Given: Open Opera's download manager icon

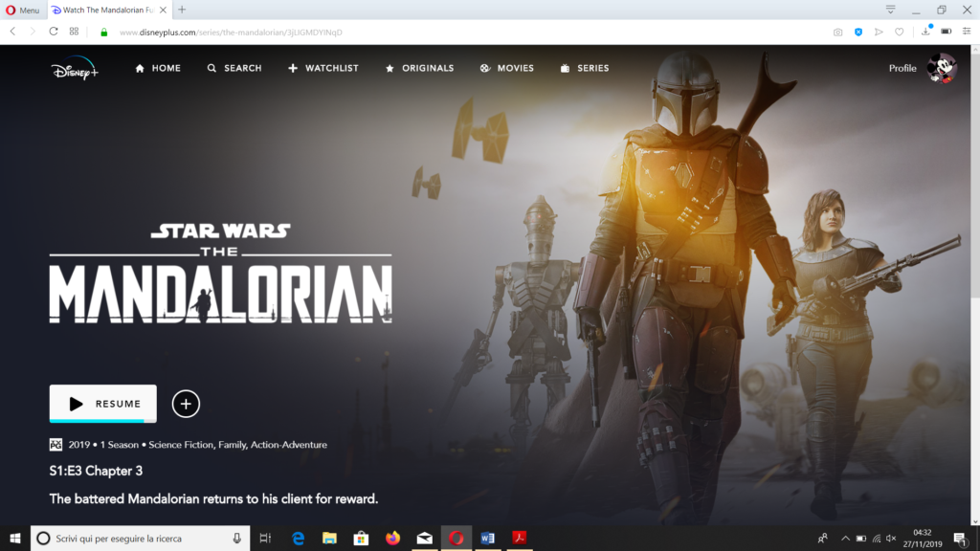Looking at the screenshot, I should click(925, 32).
